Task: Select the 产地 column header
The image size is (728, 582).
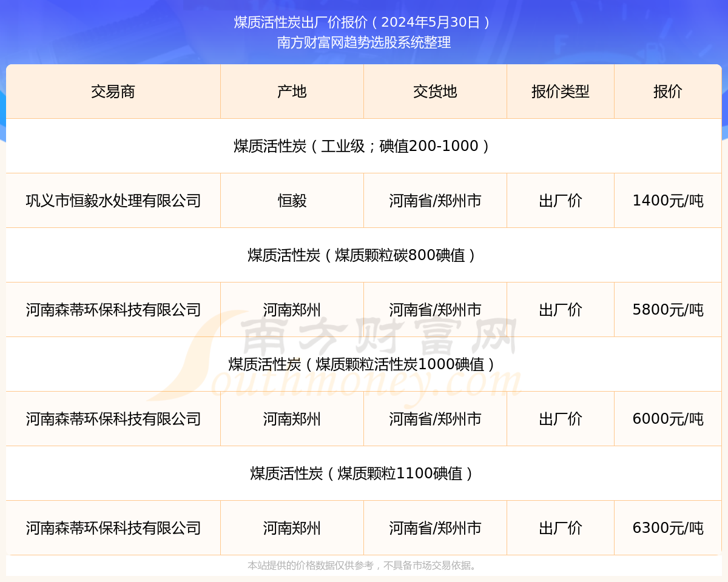Action: [292, 92]
